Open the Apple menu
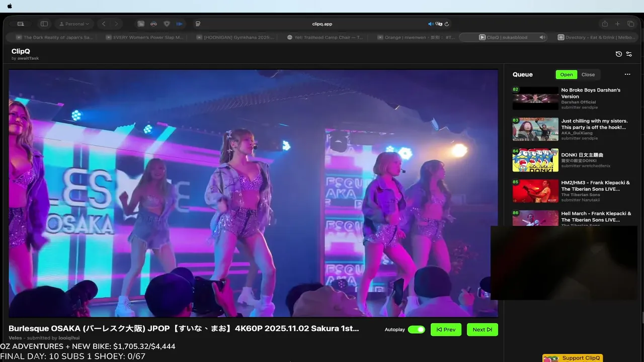The height and width of the screenshot is (362, 644). (x=10, y=6)
